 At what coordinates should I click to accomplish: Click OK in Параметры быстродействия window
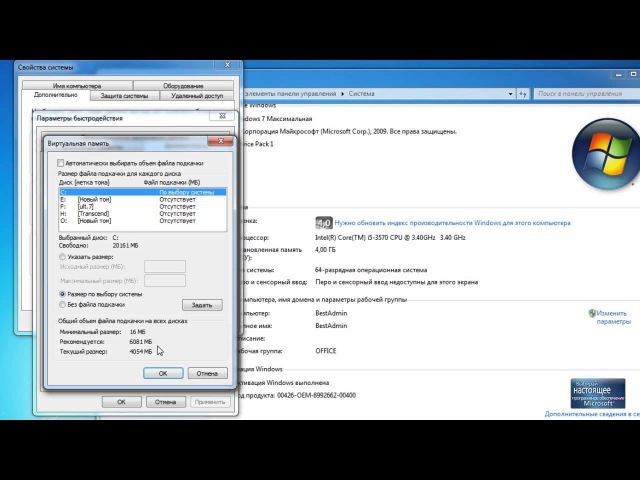pos(122,402)
